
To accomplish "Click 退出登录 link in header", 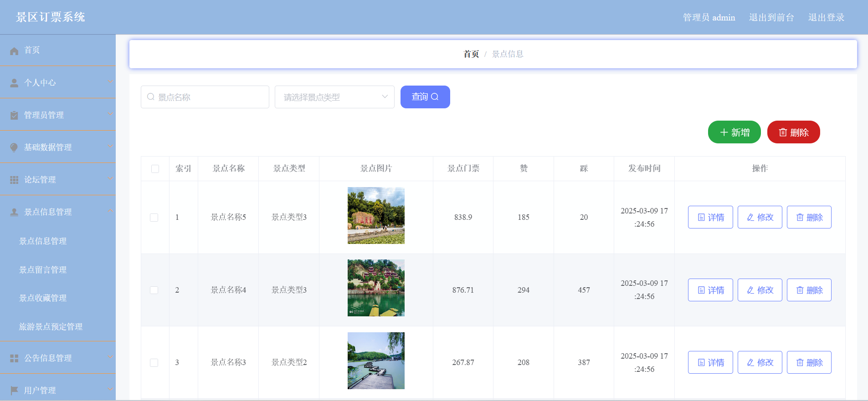I will 826,17.
